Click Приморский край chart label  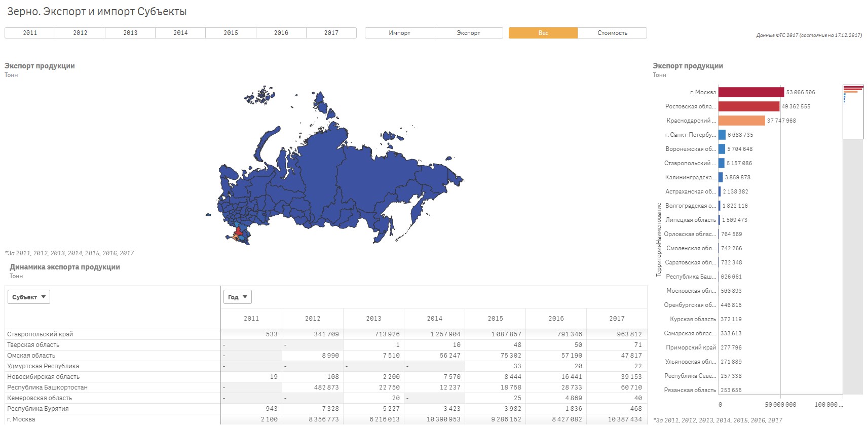[x=691, y=347]
